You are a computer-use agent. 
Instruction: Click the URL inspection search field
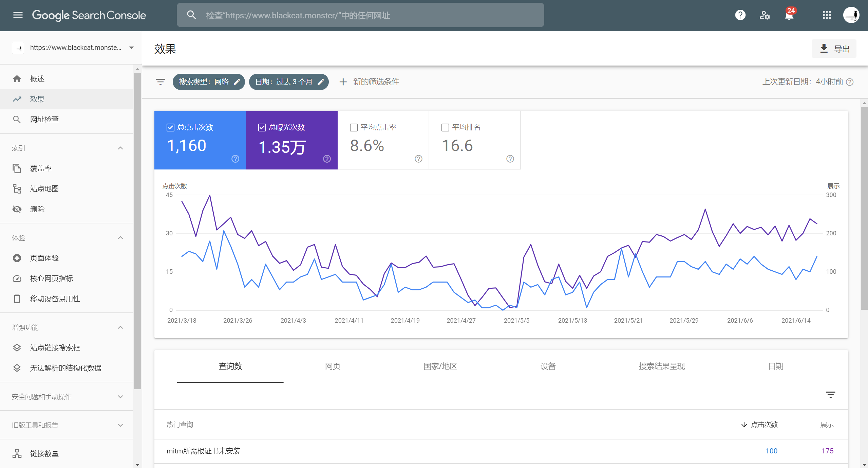[x=360, y=15]
